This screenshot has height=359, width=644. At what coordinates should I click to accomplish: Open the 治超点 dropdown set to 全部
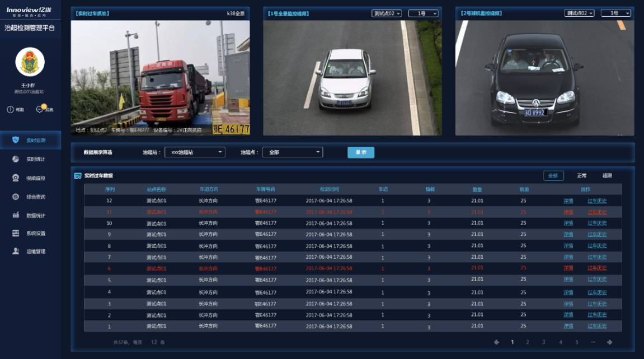[x=293, y=152]
